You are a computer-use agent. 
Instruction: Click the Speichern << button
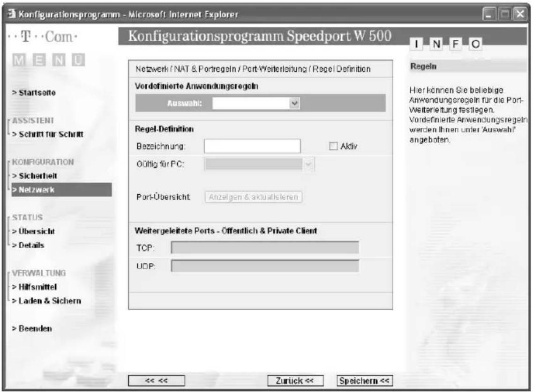pyautogui.click(x=364, y=381)
